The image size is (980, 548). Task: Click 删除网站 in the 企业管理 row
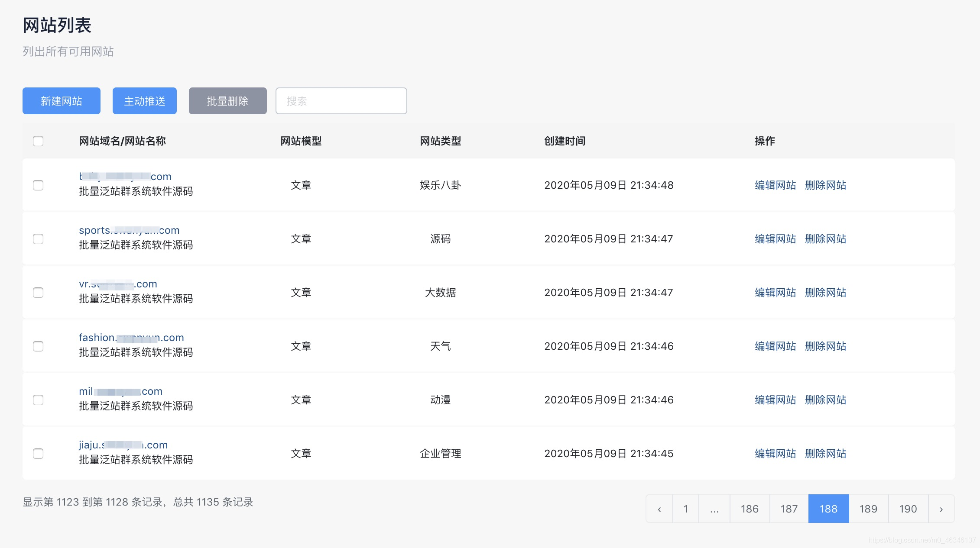[x=826, y=454]
